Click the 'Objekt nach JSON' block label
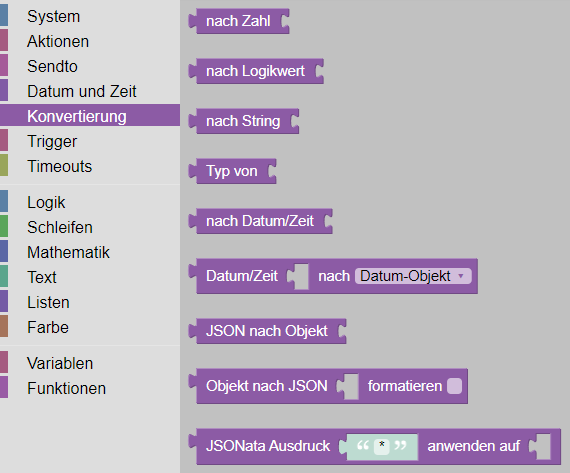This screenshot has width=570, height=473. [x=267, y=386]
